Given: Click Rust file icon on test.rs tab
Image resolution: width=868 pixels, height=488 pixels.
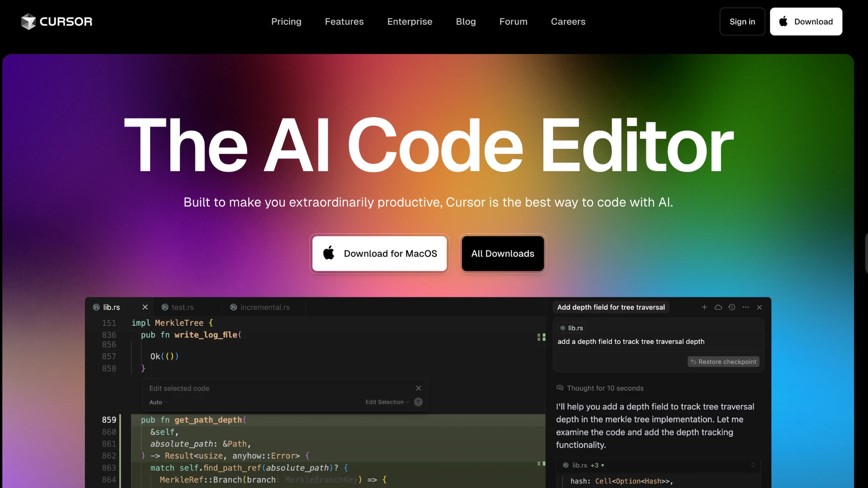Looking at the screenshot, I should coord(165,307).
